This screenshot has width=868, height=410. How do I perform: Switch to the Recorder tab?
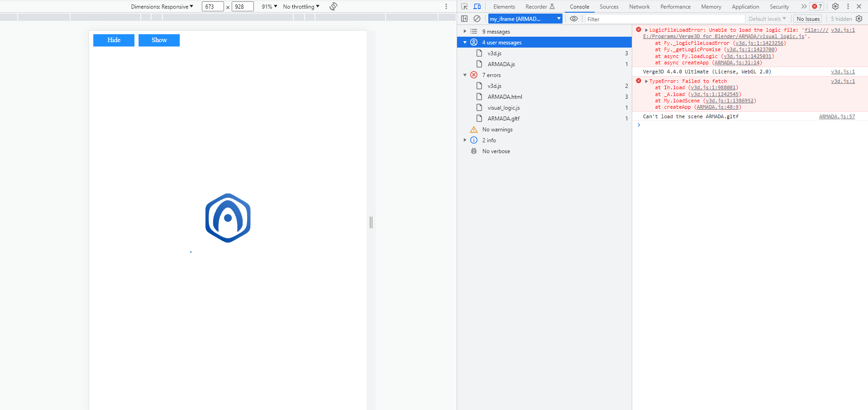coord(536,6)
